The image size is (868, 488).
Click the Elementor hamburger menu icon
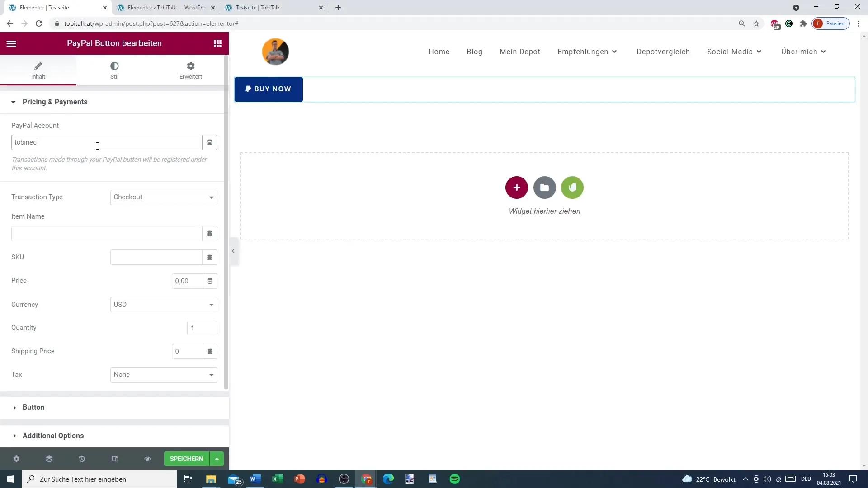point(11,43)
